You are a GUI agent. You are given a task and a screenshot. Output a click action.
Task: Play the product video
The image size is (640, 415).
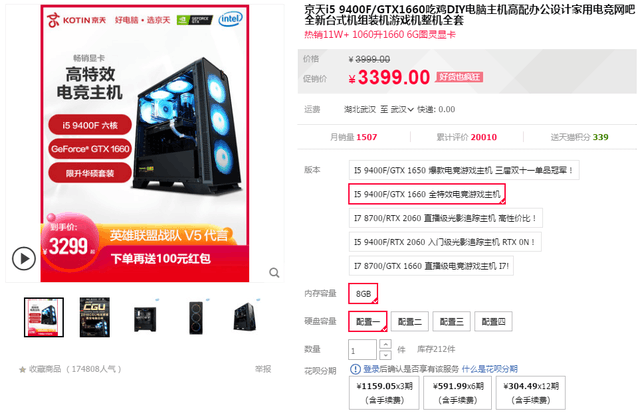[24, 259]
